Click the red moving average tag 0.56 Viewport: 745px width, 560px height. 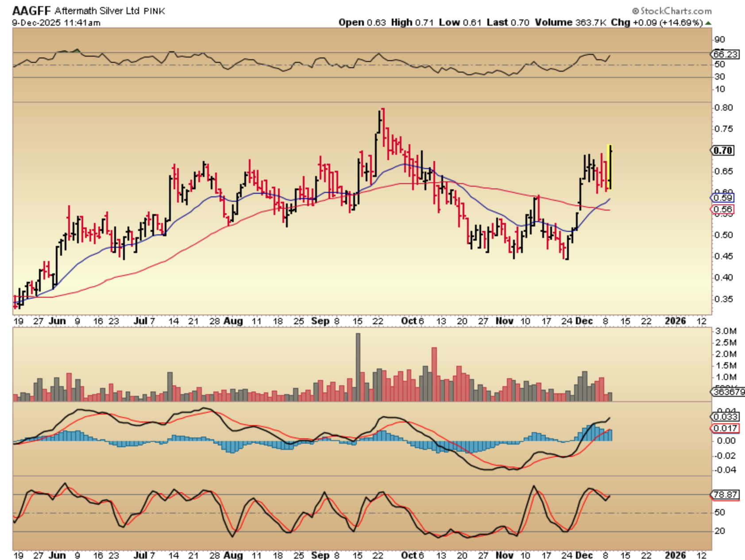click(x=723, y=209)
